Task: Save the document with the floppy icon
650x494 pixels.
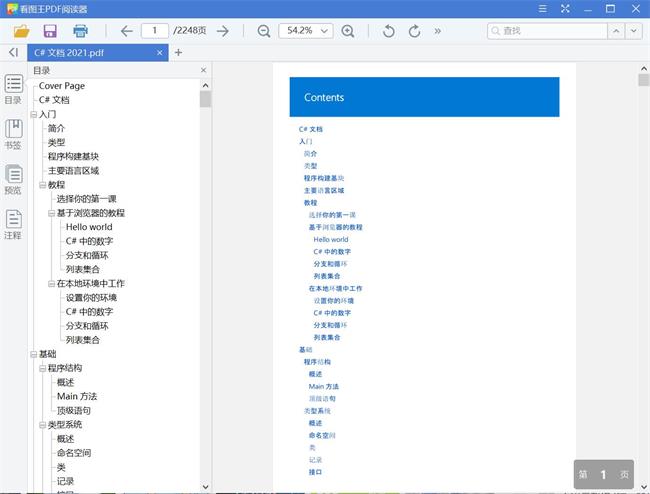Action: 50,31
